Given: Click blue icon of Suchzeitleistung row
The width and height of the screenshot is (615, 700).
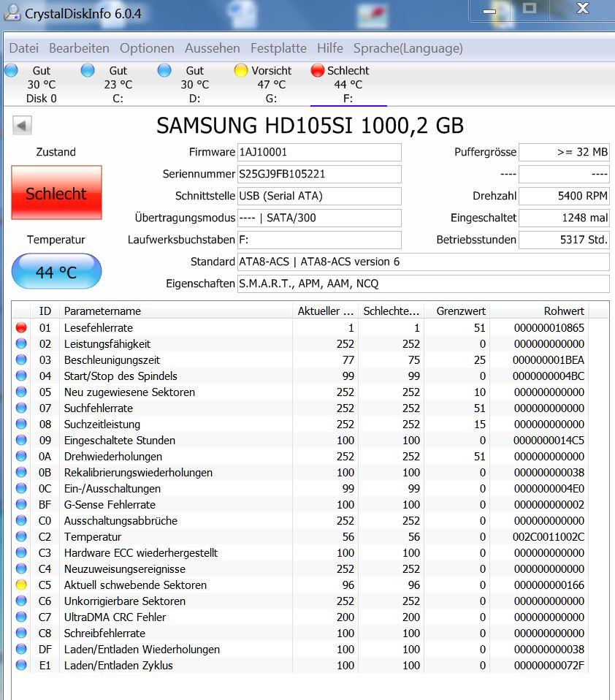Looking at the screenshot, I should pyautogui.click(x=21, y=424).
